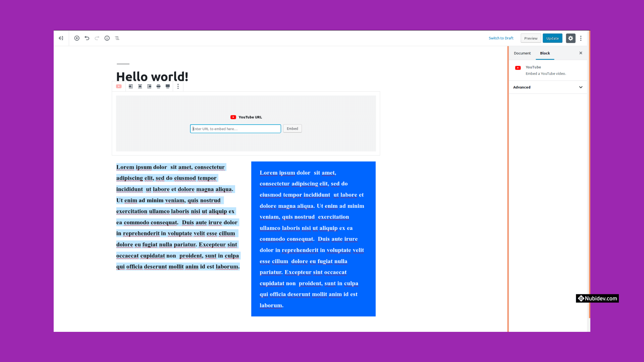Change block type via YouTube toolbar icon

click(119, 86)
